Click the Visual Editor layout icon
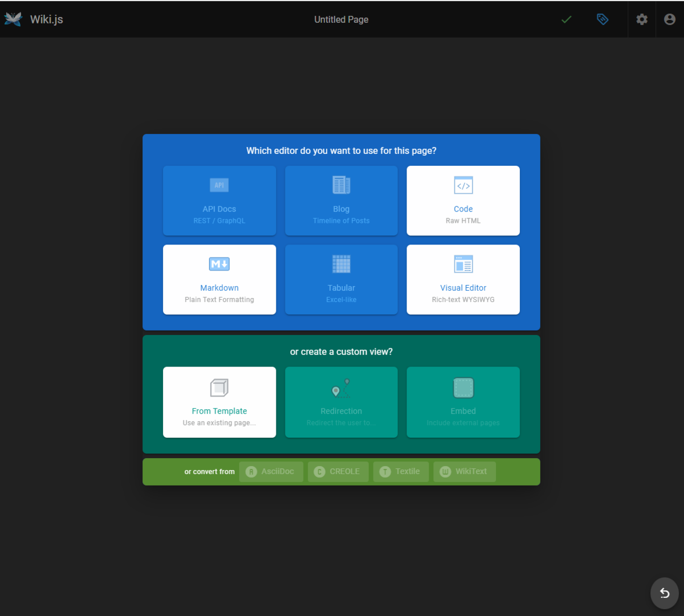684x616 pixels. [x=463, y=264]
